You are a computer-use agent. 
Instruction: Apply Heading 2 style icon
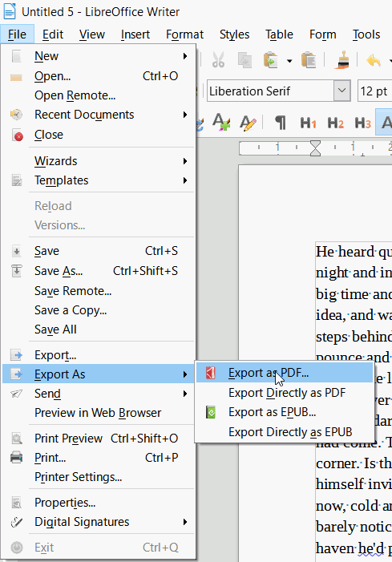coord(335,123)
